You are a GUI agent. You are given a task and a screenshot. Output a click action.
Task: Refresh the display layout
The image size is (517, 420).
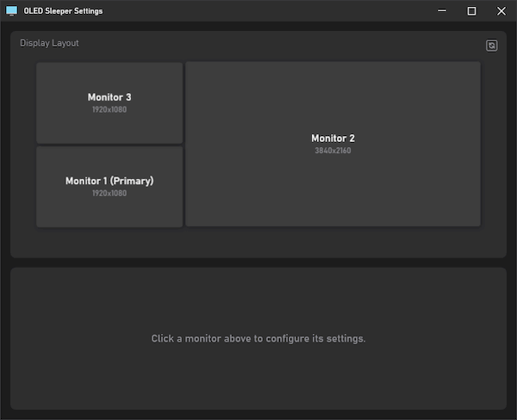click(x=492, y=46)
